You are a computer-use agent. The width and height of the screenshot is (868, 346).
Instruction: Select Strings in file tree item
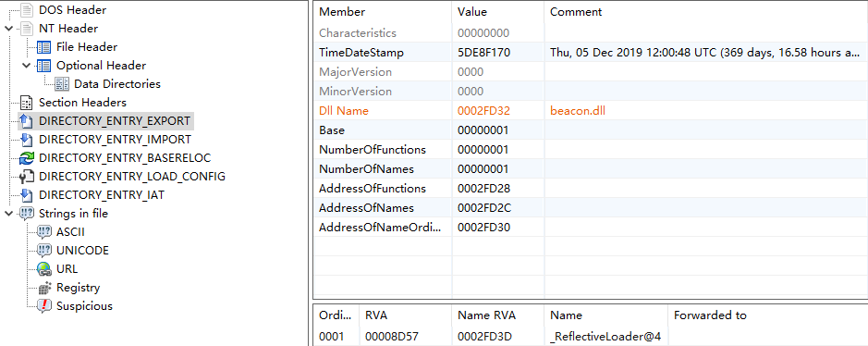coord(73,214)
